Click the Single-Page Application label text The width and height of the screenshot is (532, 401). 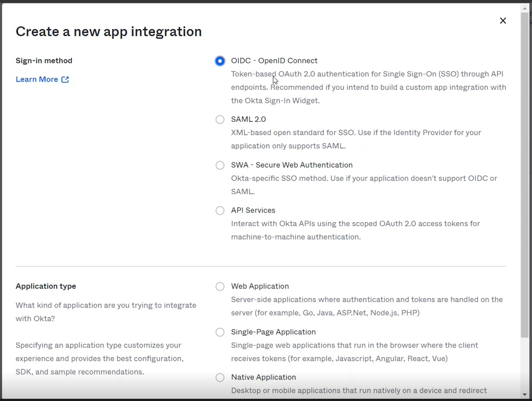click(273, 332)
